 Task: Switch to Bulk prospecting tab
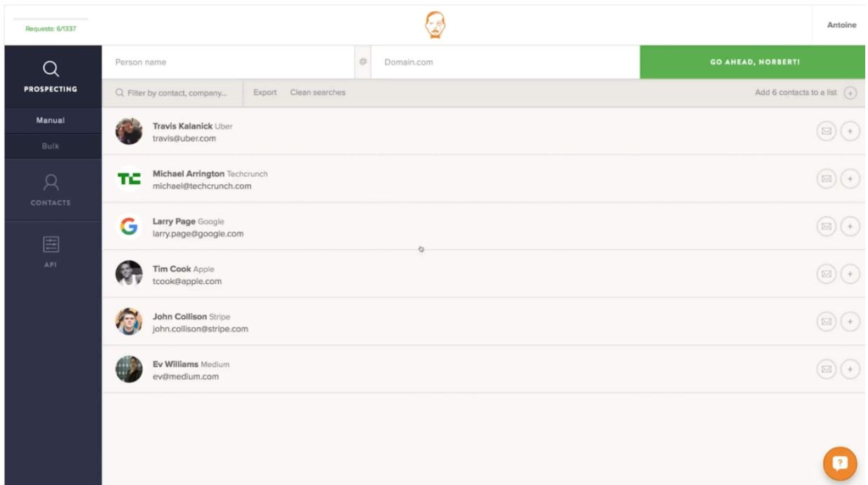(x=50, y=146)
